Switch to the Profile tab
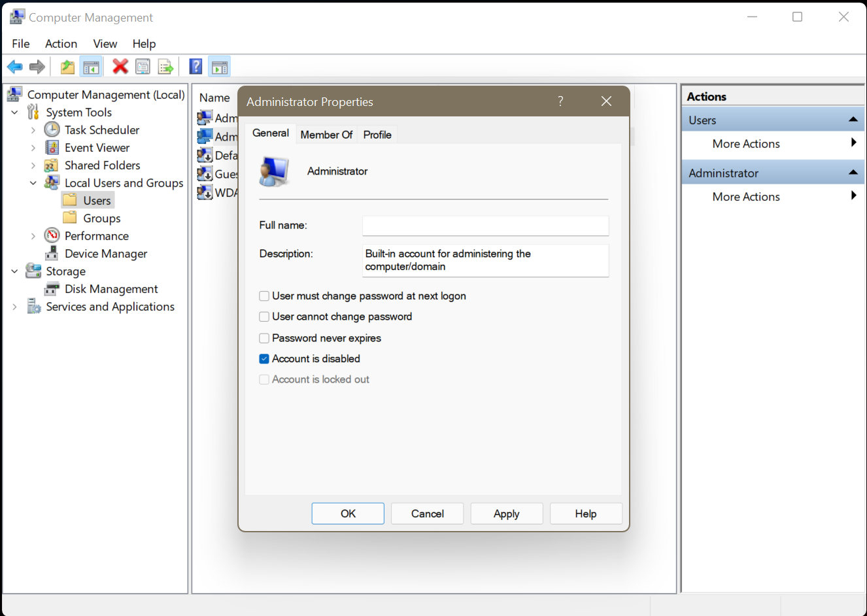The height and width of the screenshot is (616, 867). (377, 135)
